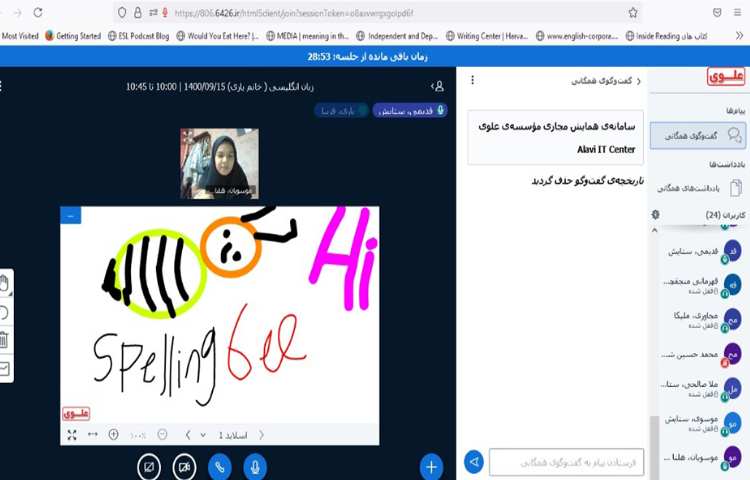Focus the public chat message input
The height and width of the screenshot is (480, 750).
(566, 462)
